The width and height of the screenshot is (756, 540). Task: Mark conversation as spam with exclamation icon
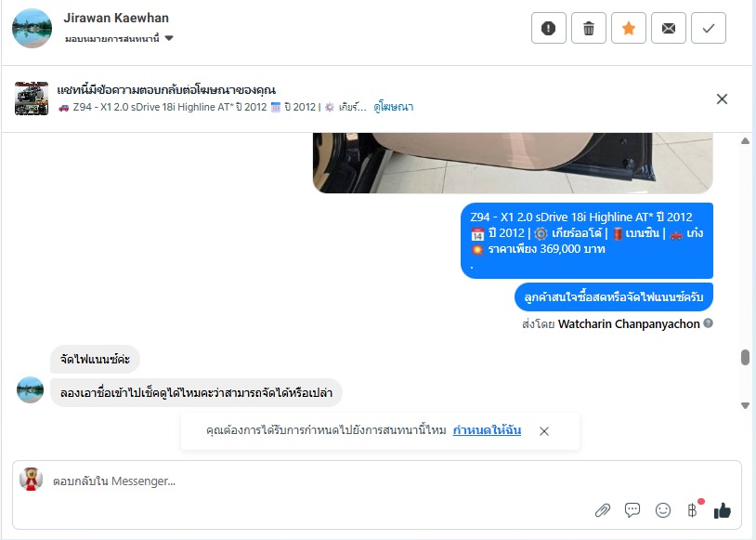[548, 29]
